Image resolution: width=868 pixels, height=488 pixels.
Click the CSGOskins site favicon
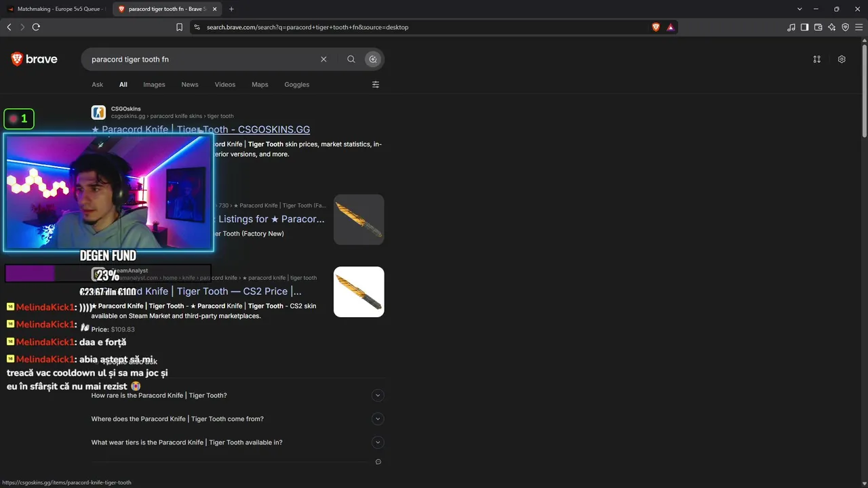[99, 113]
